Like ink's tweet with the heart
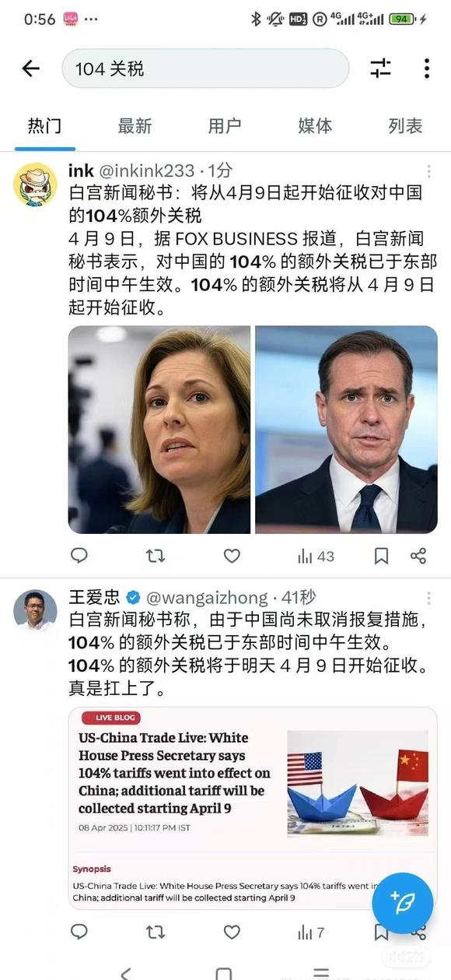 tap(232, 556)
